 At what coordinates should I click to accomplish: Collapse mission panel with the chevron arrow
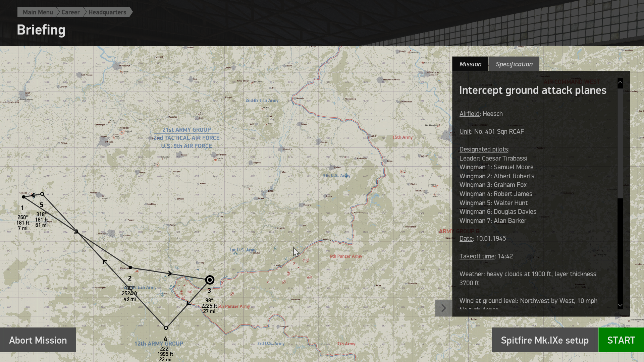[443, 308]
